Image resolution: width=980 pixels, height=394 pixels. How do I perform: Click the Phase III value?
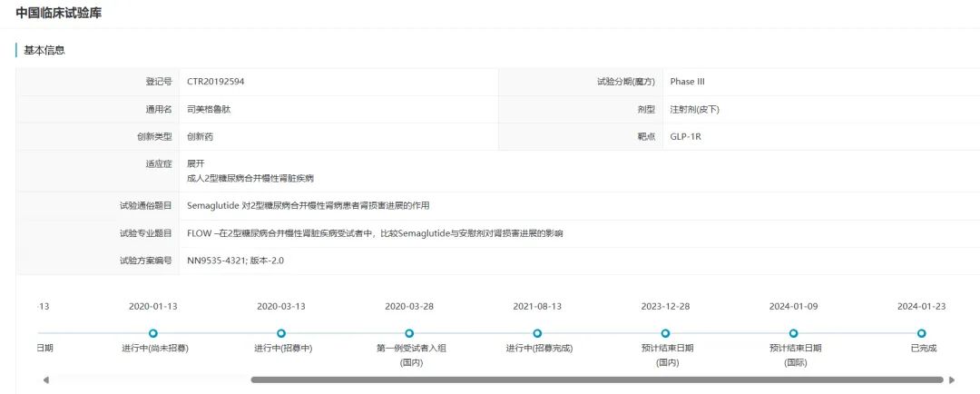(x=688, y=82)
